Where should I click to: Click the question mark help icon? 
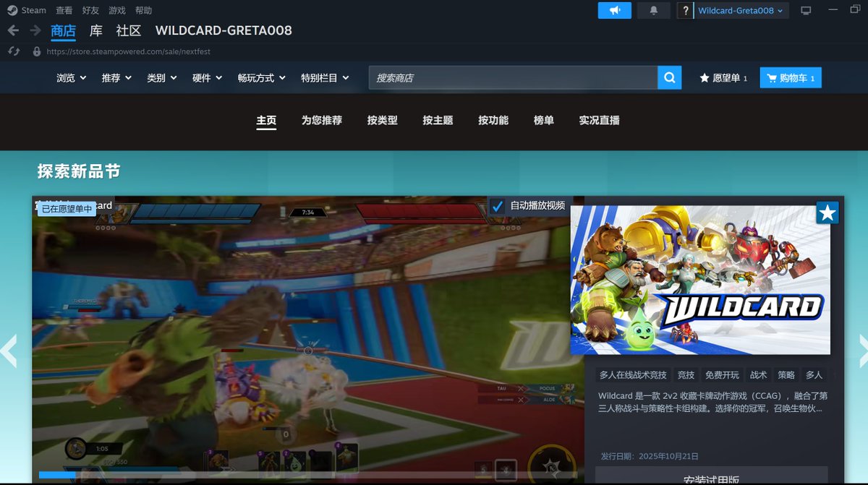point(685,11)
